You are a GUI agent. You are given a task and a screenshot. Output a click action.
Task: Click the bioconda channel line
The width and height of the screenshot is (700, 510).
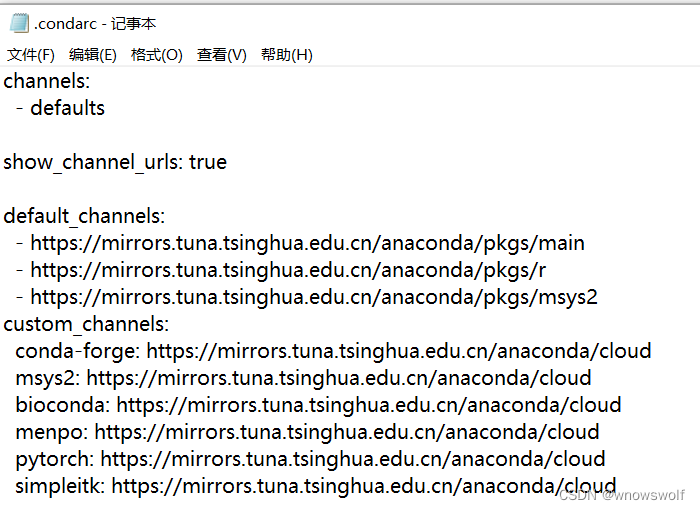pos(318,405)
